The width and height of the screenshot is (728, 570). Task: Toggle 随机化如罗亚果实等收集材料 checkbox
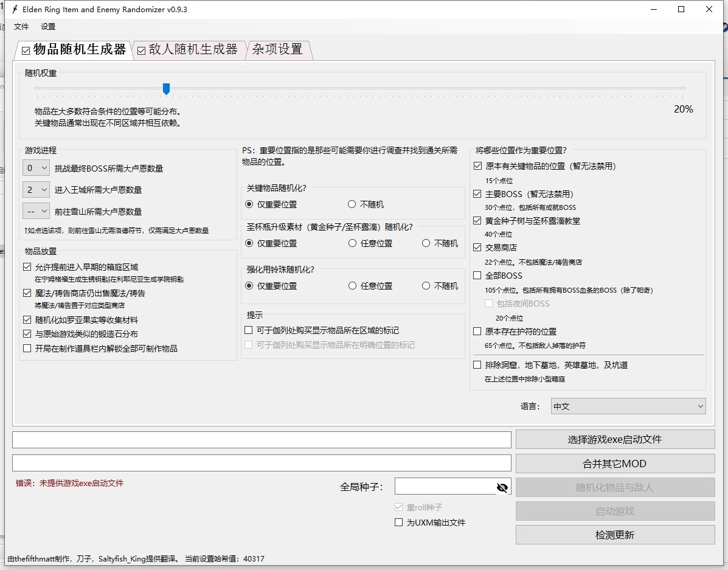27,319
